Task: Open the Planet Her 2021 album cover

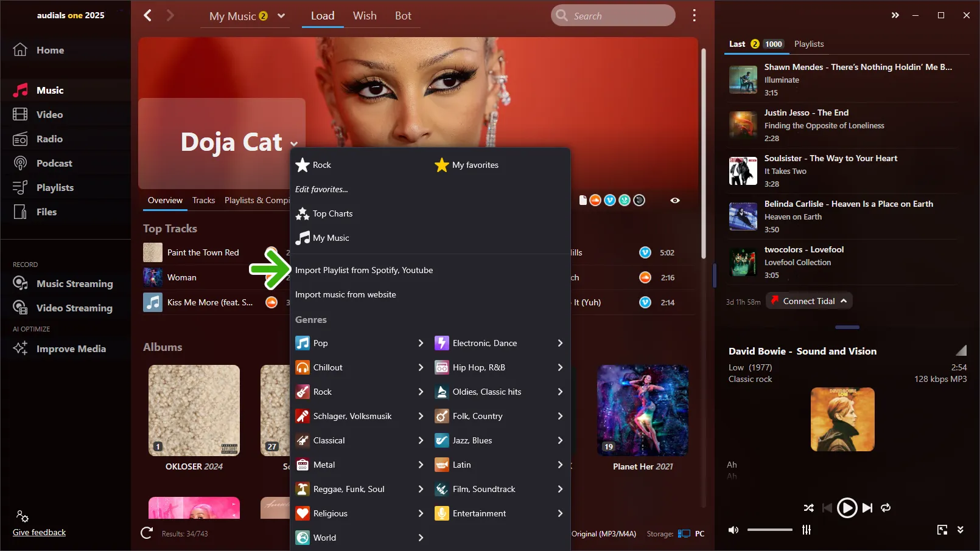Action: pos(643,411)
